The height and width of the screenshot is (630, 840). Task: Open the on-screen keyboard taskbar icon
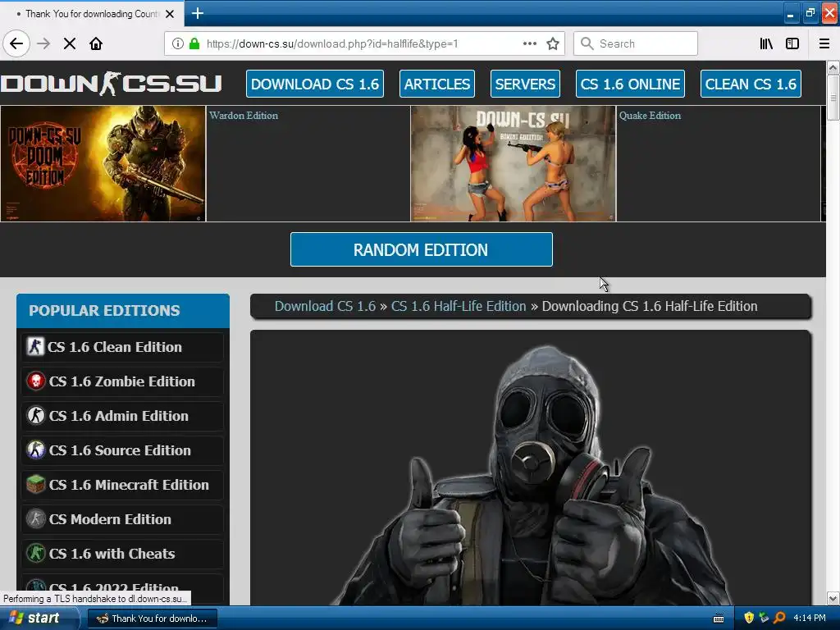(x=719, y=619)
